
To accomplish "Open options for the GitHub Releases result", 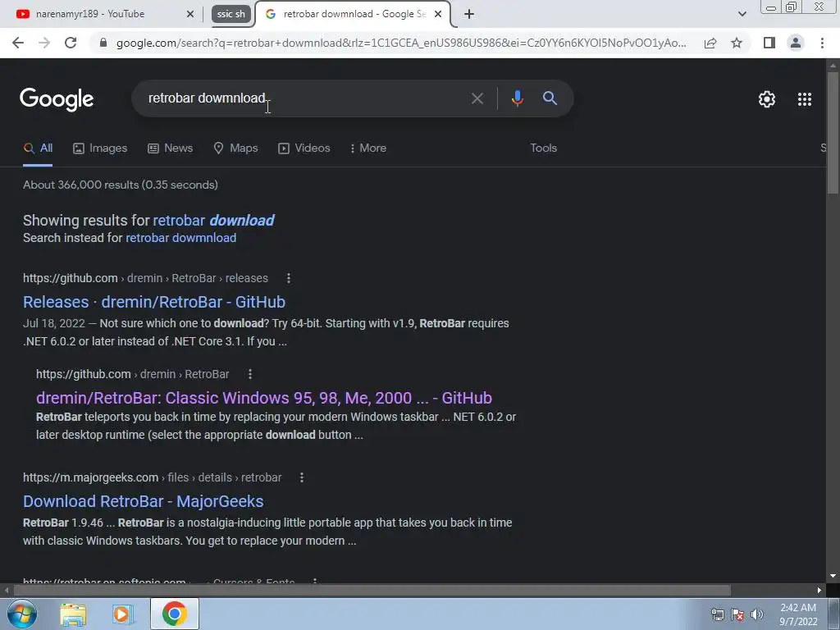I will (x=289, y=278).
